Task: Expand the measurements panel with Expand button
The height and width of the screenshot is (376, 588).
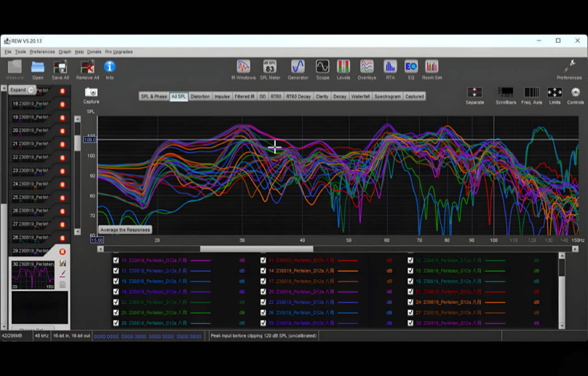Action: 22,90
